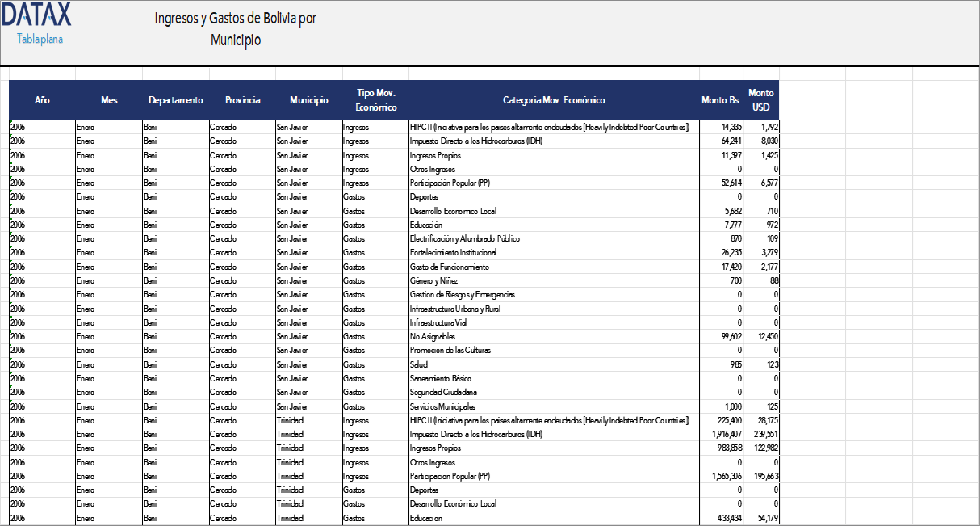Select the Provincia column header
Image resolution: width=980 pixels, height=526 pixels.
coord(241,100)
